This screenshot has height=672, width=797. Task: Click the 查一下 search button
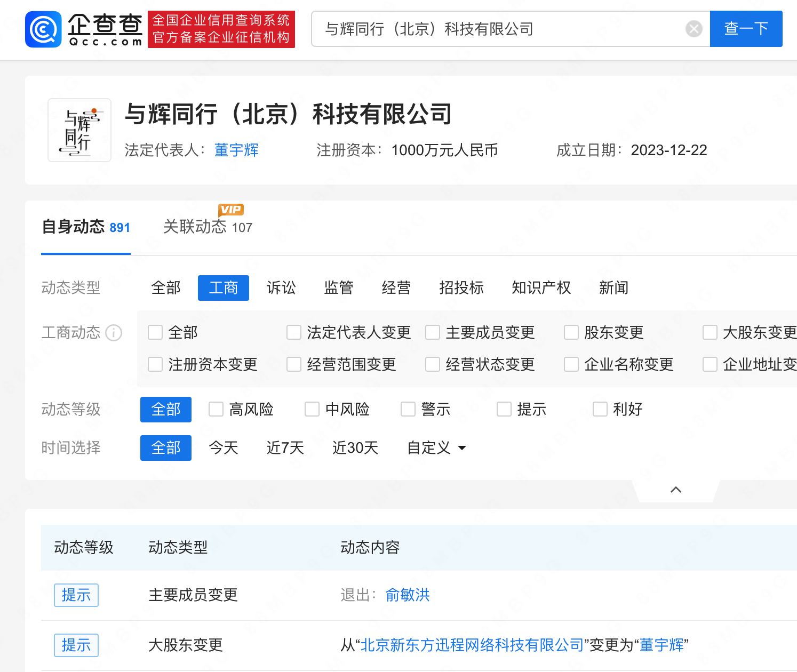click(x=746, y=29)
